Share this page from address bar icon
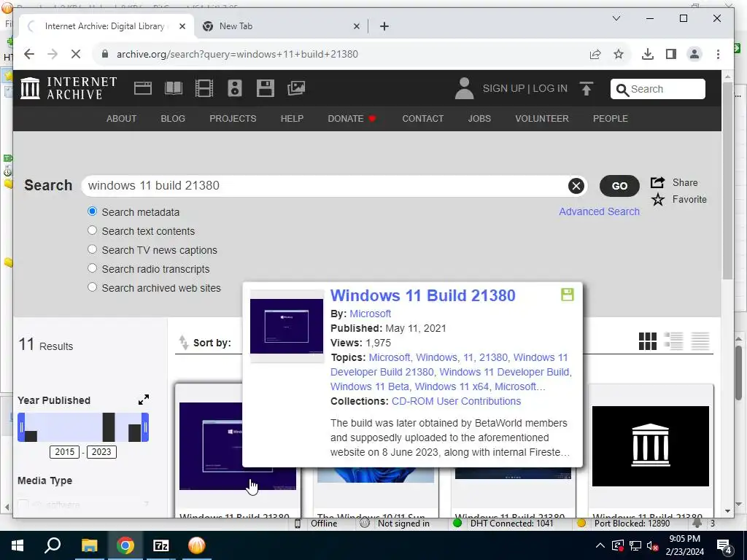747x560 pixels. click(x=595, y=54)
